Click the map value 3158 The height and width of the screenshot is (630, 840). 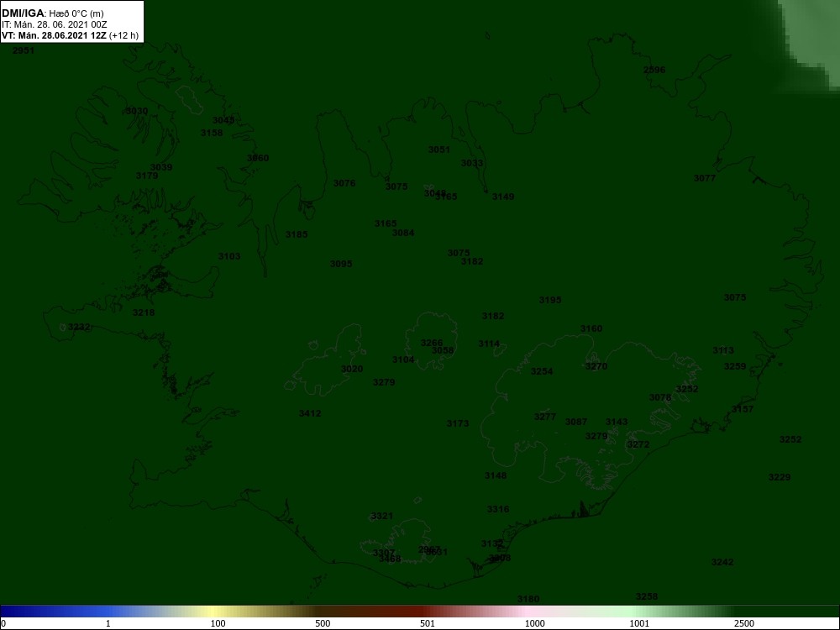click(x=212, y=133)
